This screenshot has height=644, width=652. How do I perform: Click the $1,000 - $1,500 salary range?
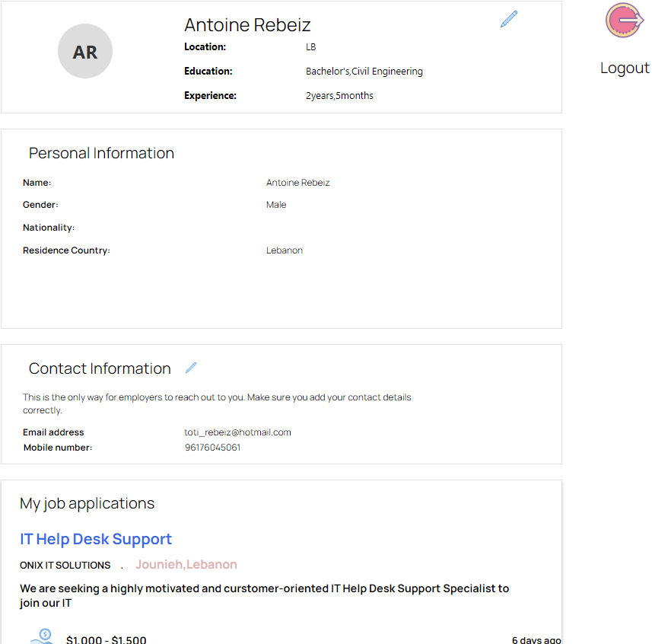pos(107,639)
